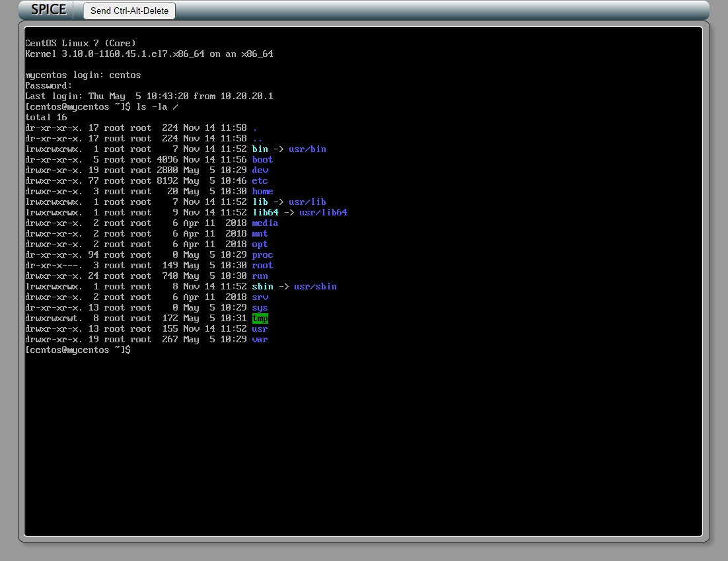The height and width of the screenshot is (561, 728).
Task: Click the 'lib64' symlink name
Action: (265, 212)
